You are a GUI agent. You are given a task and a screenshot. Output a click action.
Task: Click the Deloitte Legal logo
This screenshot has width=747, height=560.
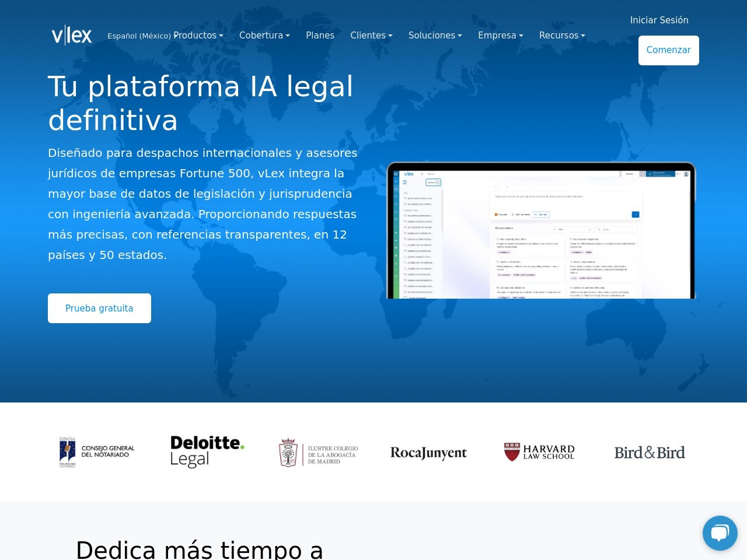pyautogui.click(x=207, y=452)
